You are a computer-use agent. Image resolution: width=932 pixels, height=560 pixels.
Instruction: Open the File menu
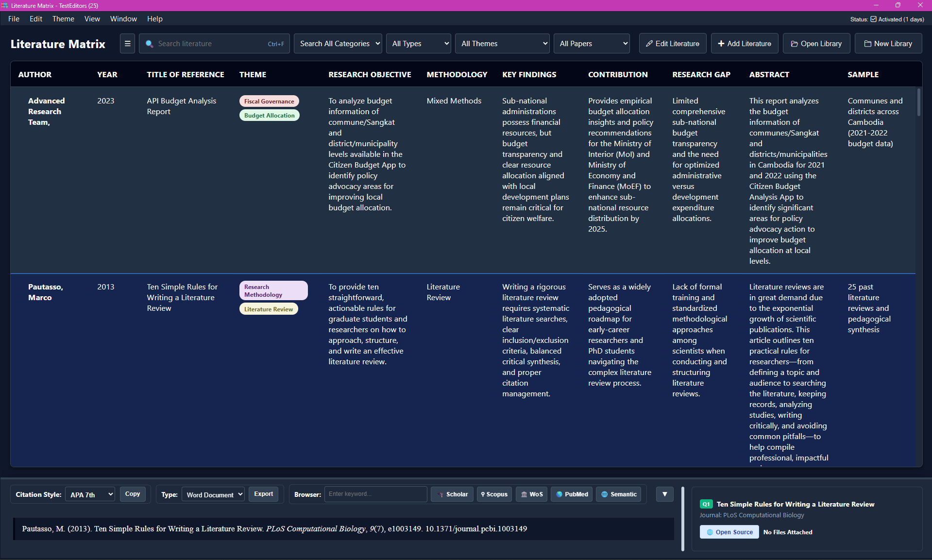14,19
